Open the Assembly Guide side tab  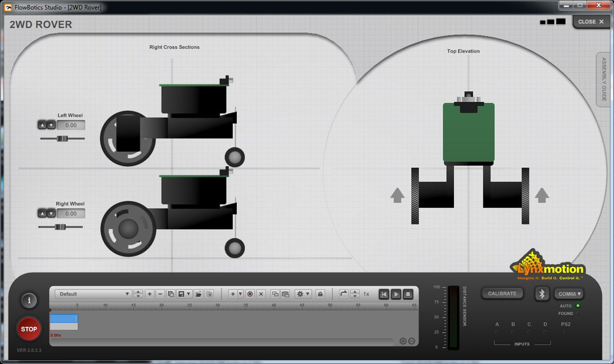(604, 79)
